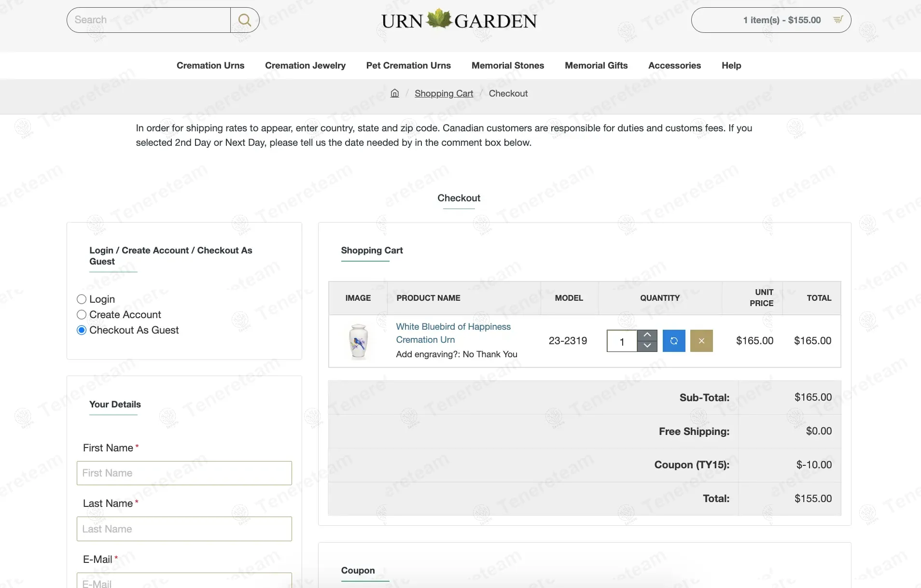Screen dimensions: 921x588
Task: Click the order Total value $155.00
Action: 813,499
